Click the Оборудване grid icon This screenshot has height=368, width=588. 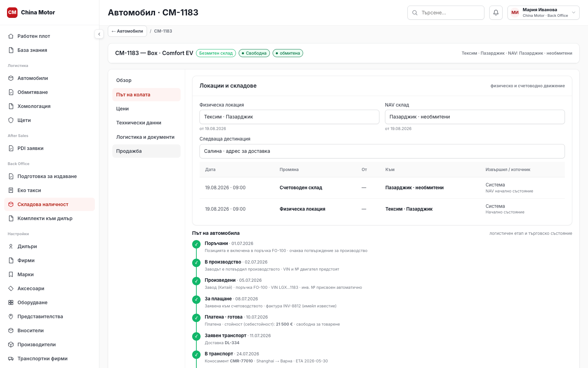[11, 302]
